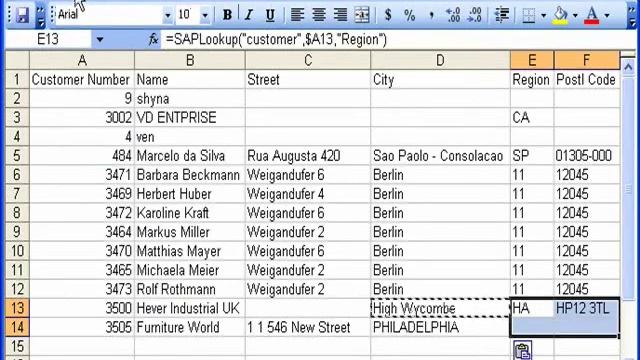
Task: Decrease decimal places
Action: pos(475,15)
